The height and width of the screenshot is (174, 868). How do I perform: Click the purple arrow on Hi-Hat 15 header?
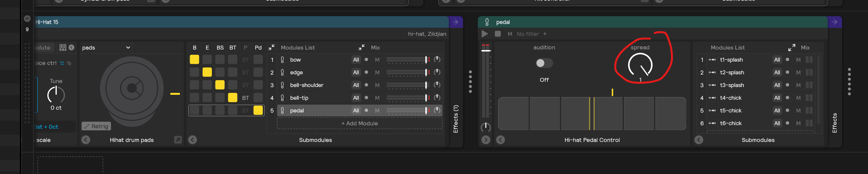(456, 22)
